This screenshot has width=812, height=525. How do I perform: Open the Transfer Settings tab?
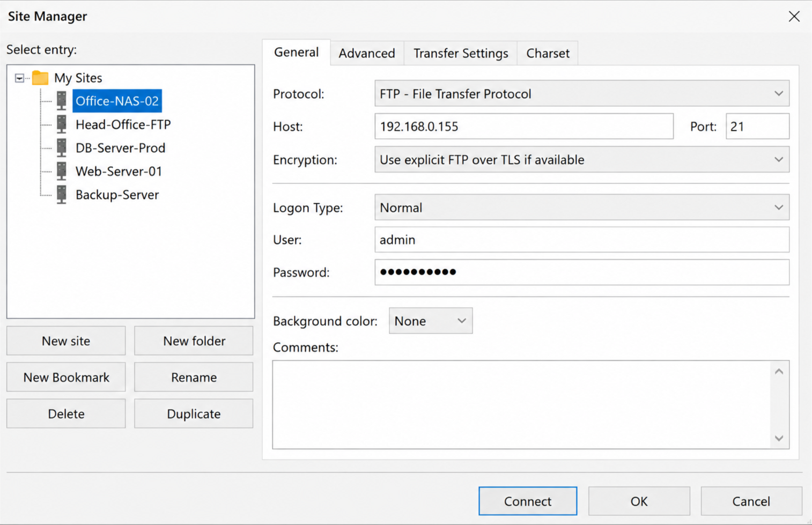point(461,53)
